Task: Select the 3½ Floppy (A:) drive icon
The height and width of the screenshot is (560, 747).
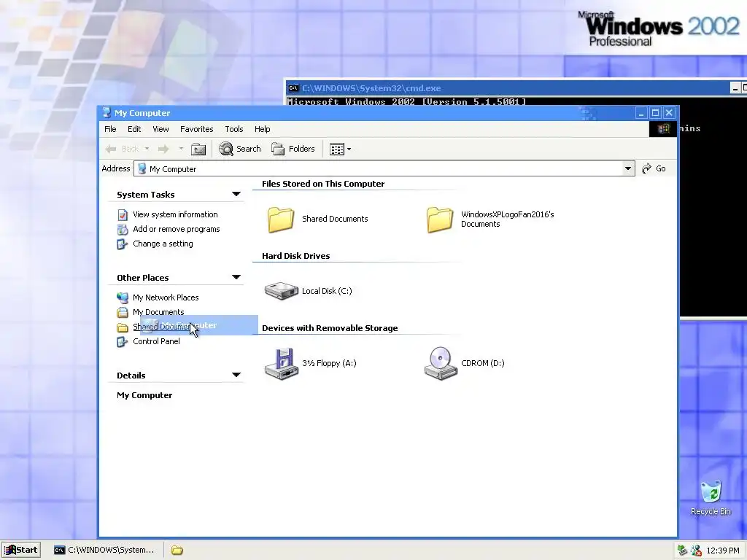Action: [x=282, y=364]
